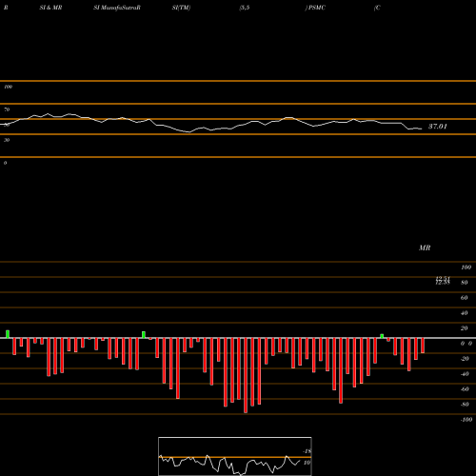Click the 'SI(TM)' header label
The height and width of the screenshot is (476, 476).
pyautogui.click(x=181, y=8)
